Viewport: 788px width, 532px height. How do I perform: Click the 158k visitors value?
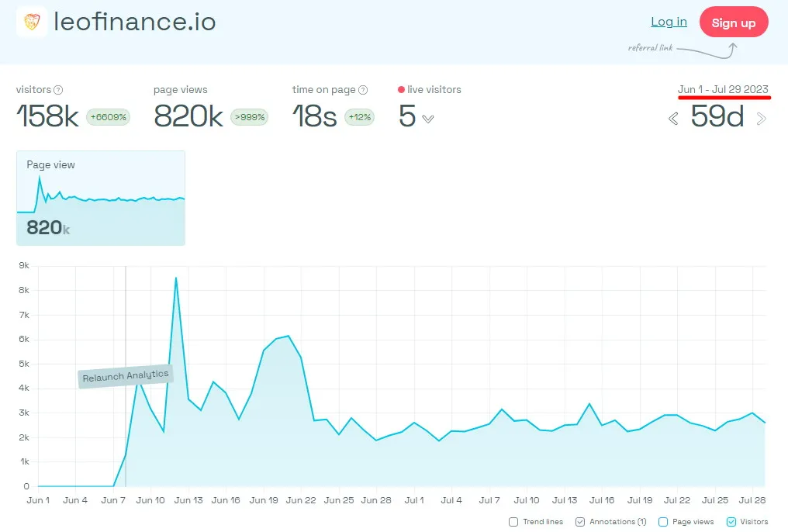point(48,116)
